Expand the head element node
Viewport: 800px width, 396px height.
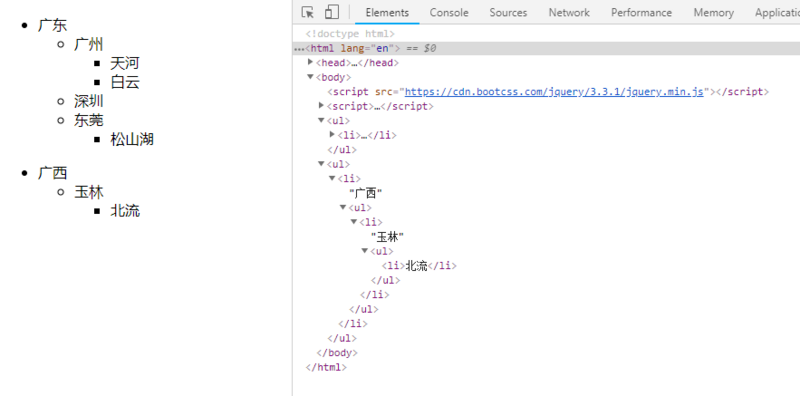coord(310,62)
